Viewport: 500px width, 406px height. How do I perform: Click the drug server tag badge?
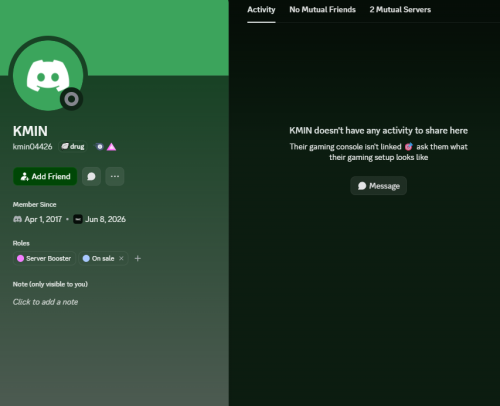[73, 147]
